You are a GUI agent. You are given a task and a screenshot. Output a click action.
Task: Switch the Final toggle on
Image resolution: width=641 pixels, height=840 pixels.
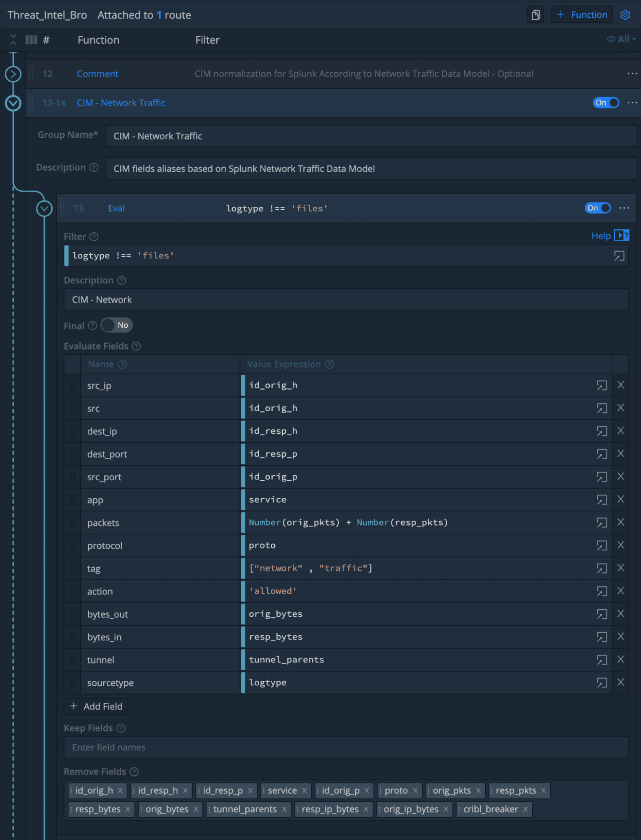pyautogui.click(x=116, y=325)
